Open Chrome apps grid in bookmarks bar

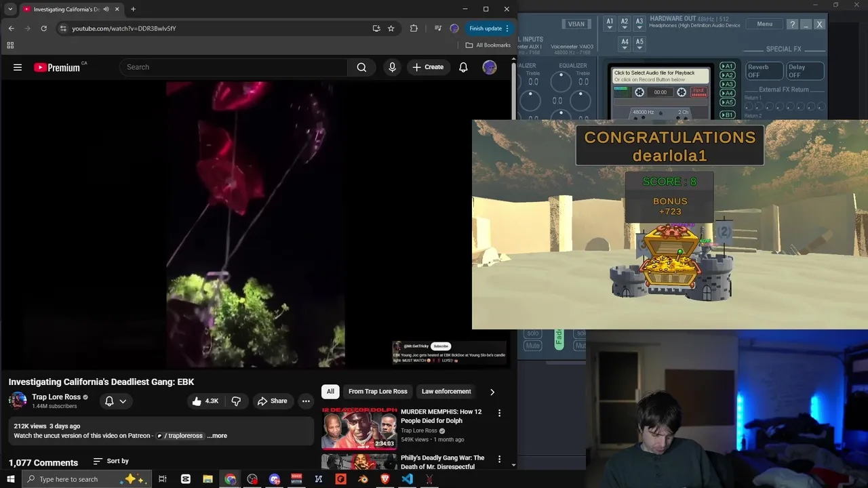pos(10,45)
